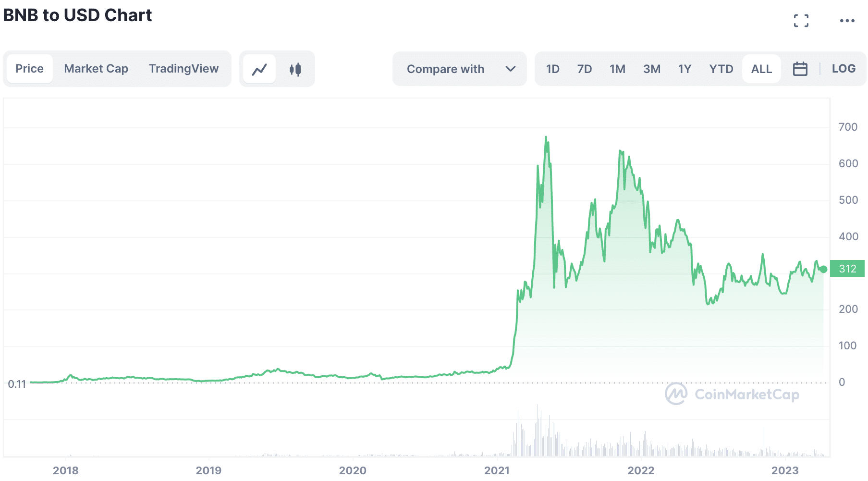Image resolution: width=868 pixels, height=481 pixels.
Task: Set time range to 1D
Action: tap(552, 69)
